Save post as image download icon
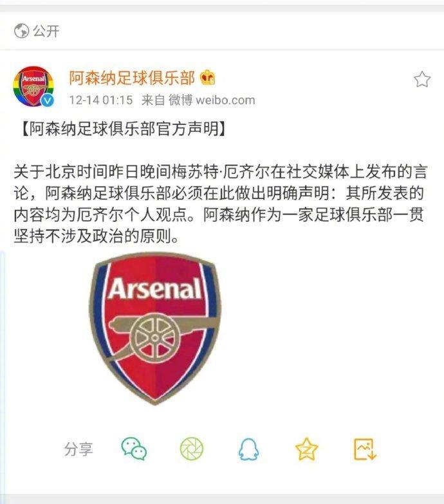Image resolution: width=444 pixels, height=504 pixels. (x=365, y=449)
